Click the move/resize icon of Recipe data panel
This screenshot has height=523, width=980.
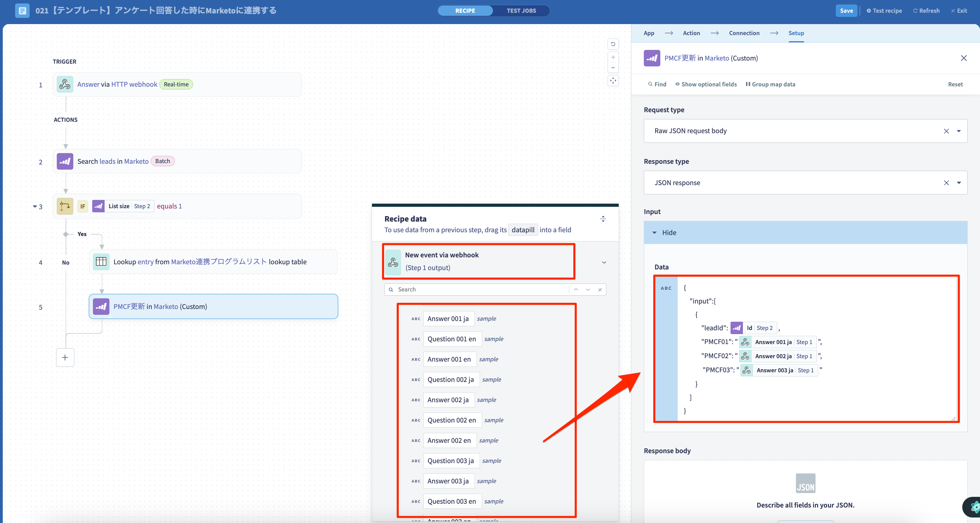tap(603, 219)
